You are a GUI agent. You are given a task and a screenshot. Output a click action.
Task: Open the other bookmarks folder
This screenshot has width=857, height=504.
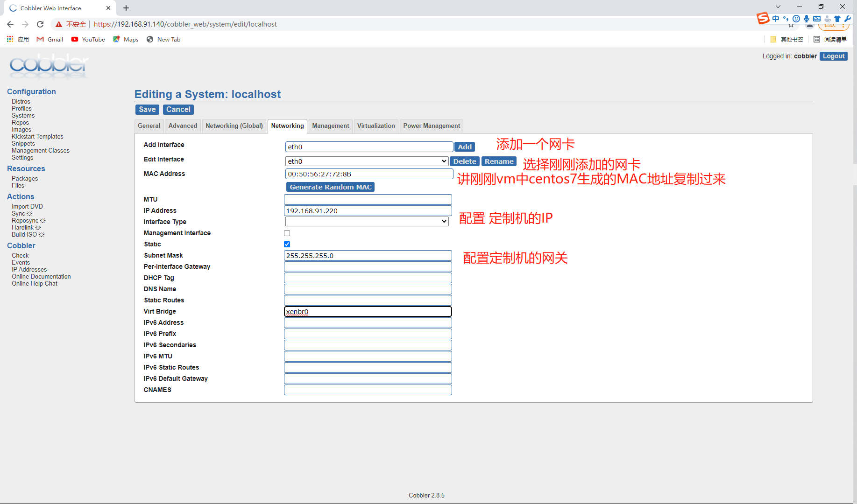tap(787, 39)
